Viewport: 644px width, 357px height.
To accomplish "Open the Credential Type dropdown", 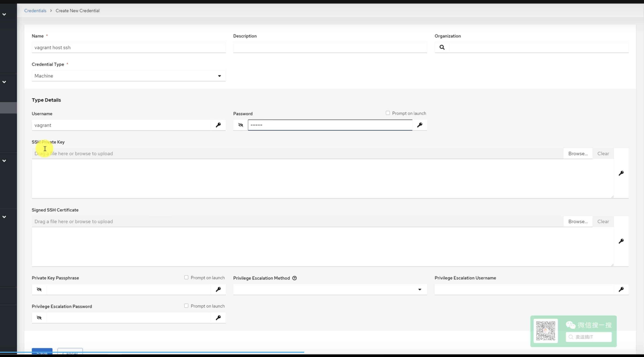I will [x=129, y=76].
